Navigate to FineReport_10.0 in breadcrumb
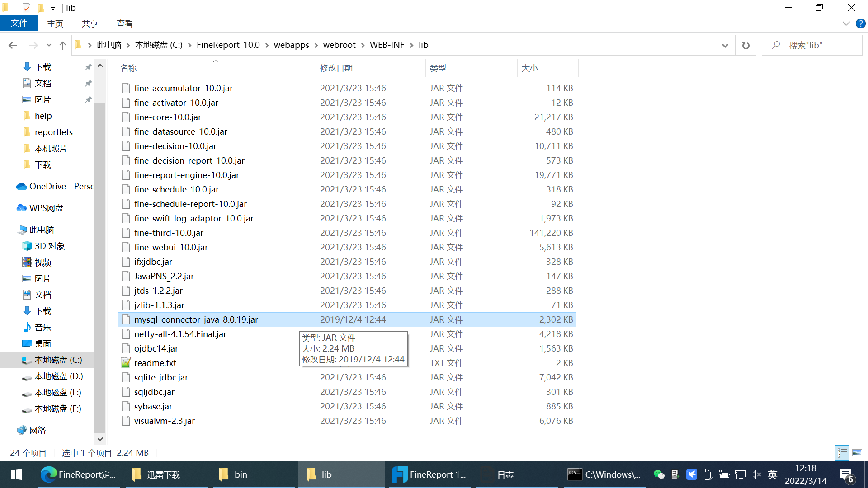868x488 pixels. 228,45
